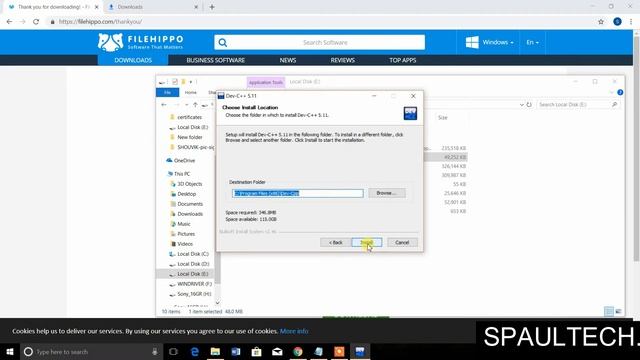The width and height of the screenshot is (640, 360).
Task: Reload the page in Chrome
Action: (x=36, y=22)
